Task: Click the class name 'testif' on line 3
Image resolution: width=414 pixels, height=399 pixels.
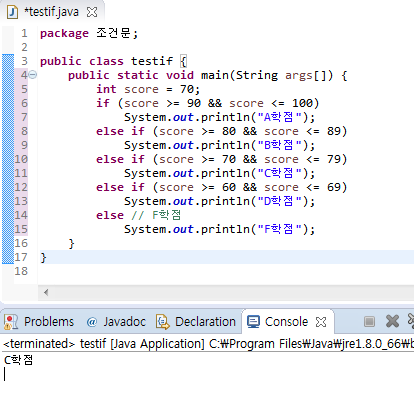Action: (152, 61)
